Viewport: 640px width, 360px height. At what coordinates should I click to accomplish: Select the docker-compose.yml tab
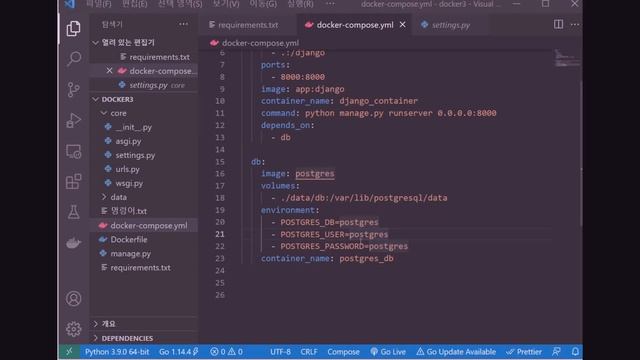pos(355,25)
